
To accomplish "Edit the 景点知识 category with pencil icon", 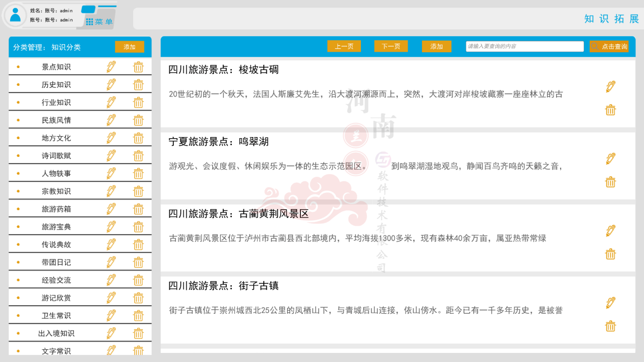I will (111, 67).
